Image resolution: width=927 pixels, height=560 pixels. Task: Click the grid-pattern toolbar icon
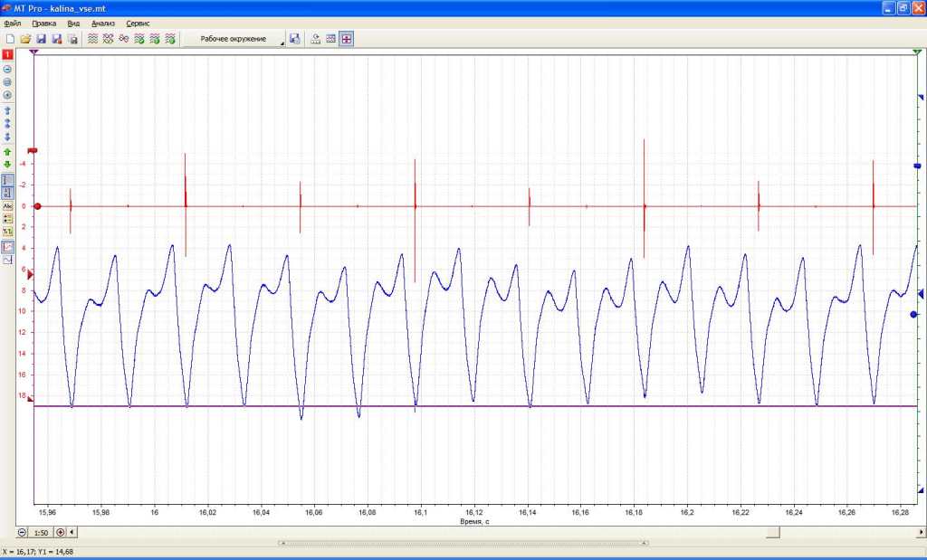pyautogui.click(x=331, y=39)
